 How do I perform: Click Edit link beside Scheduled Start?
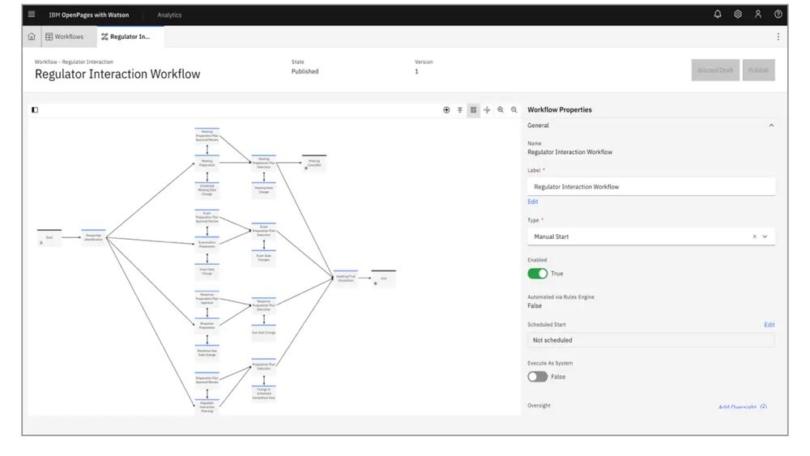point(769,325)
